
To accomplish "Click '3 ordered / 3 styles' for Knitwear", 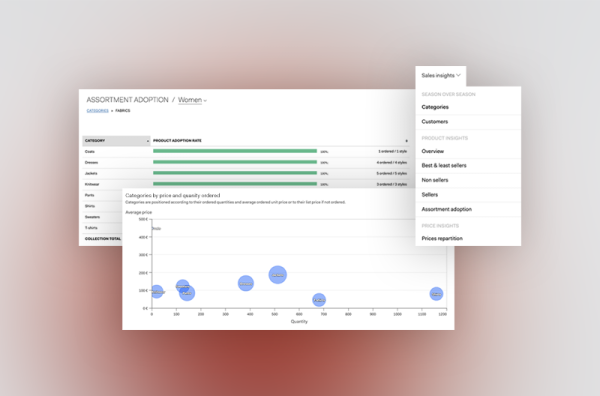I will (x=391, y=184).
